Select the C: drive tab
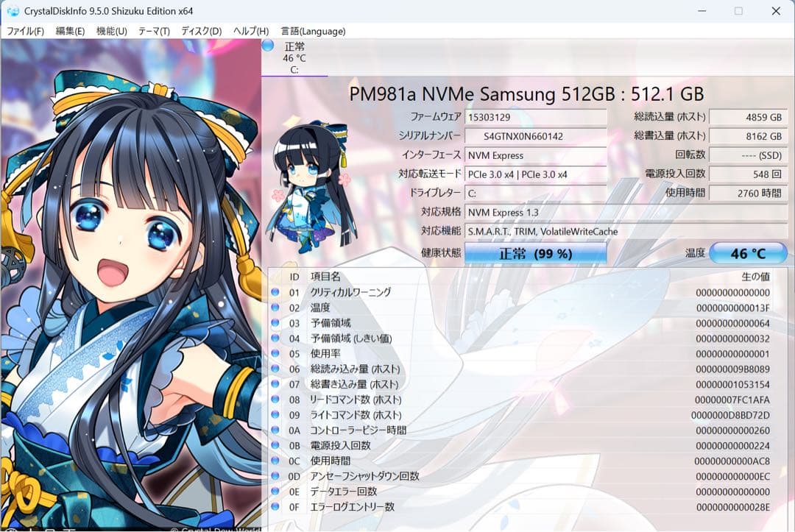This screenshot has width=795, height=532. [x=294, y=59]
